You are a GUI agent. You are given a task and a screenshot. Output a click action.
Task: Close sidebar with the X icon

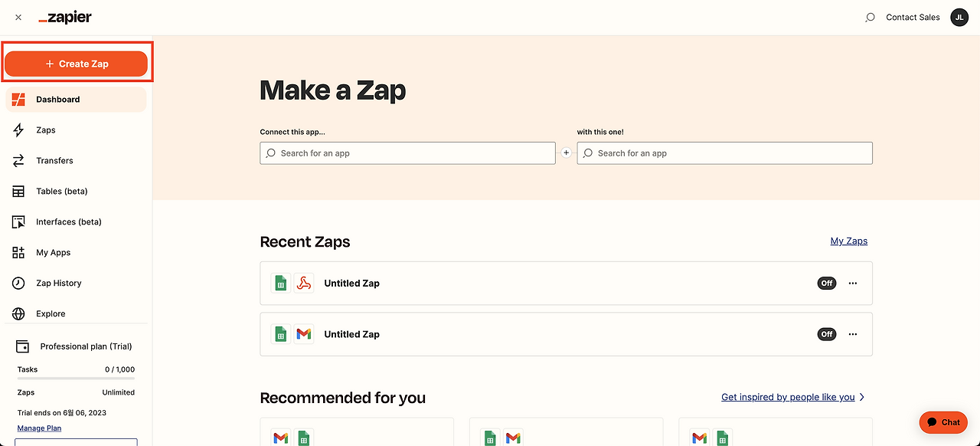[18, 18]
